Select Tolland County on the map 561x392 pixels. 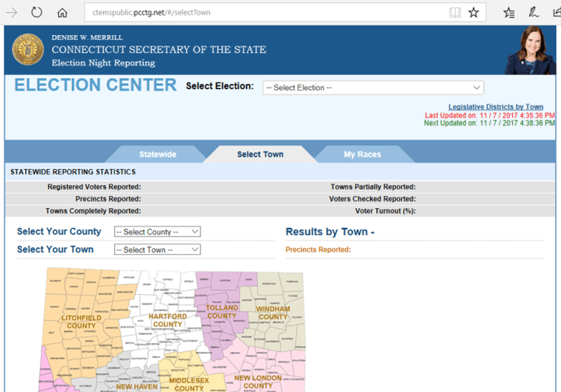[222, 312]
